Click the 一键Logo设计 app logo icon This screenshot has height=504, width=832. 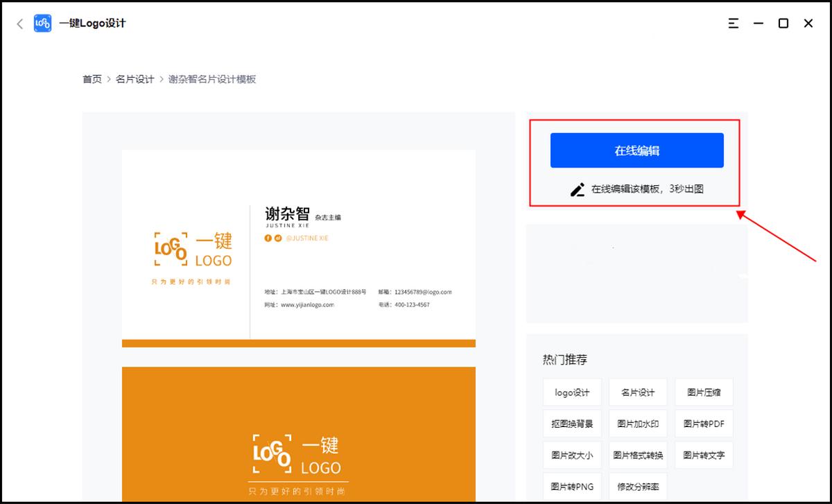tap(42, 23)
